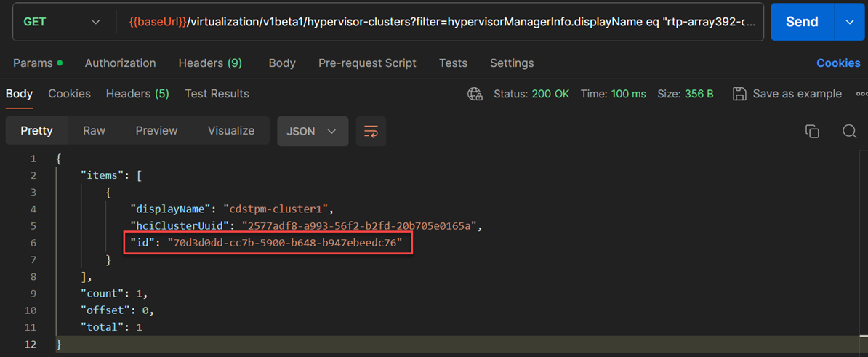Open the Send options dropdown arrow
The width and height of the screenshot is (868, 357).
[851, 22]
